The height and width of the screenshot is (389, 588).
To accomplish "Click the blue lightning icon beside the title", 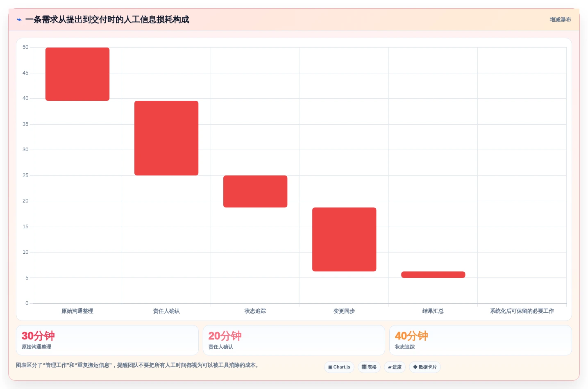I will pyautogui.click(x=19, y=20).
